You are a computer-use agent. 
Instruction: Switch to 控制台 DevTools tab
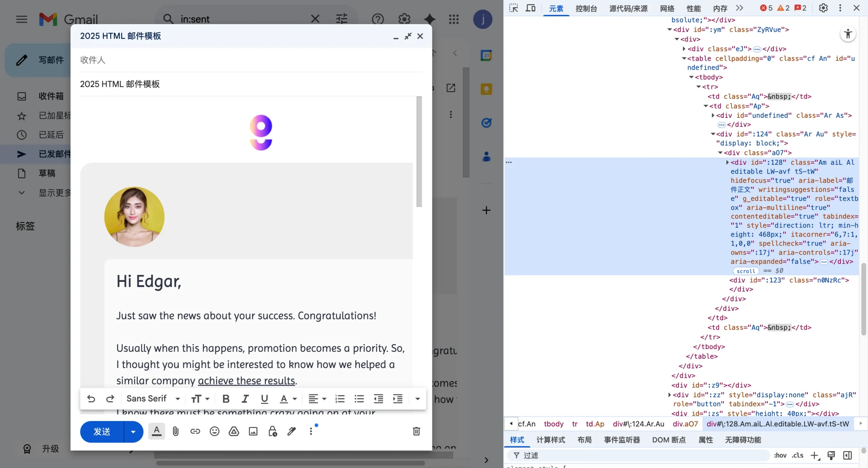586,8
